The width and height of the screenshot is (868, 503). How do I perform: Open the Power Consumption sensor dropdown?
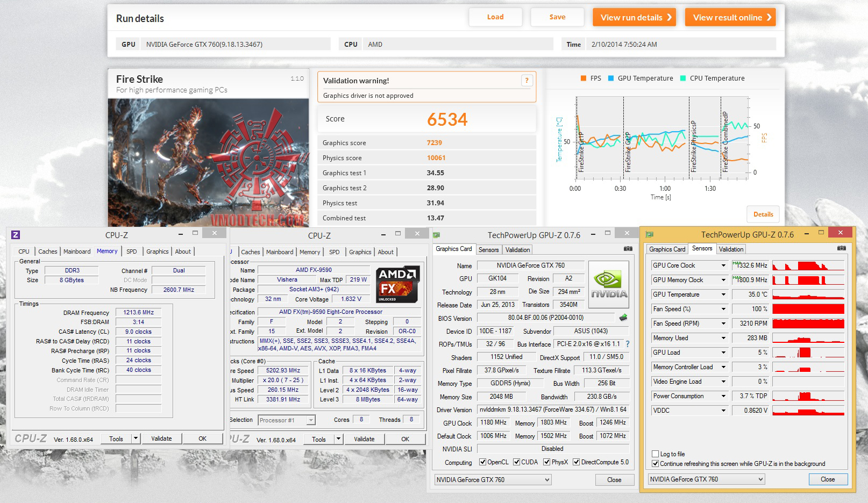click(724, 396)
